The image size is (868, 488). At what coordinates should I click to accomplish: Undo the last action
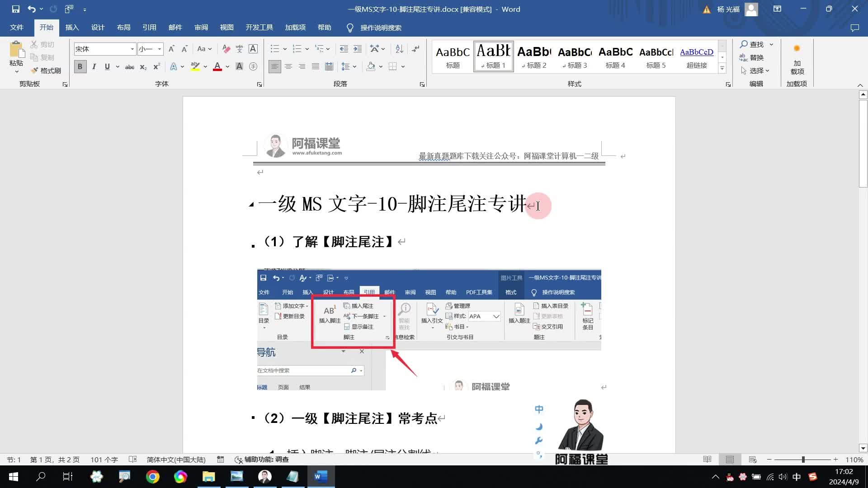[x=31, y=9]
